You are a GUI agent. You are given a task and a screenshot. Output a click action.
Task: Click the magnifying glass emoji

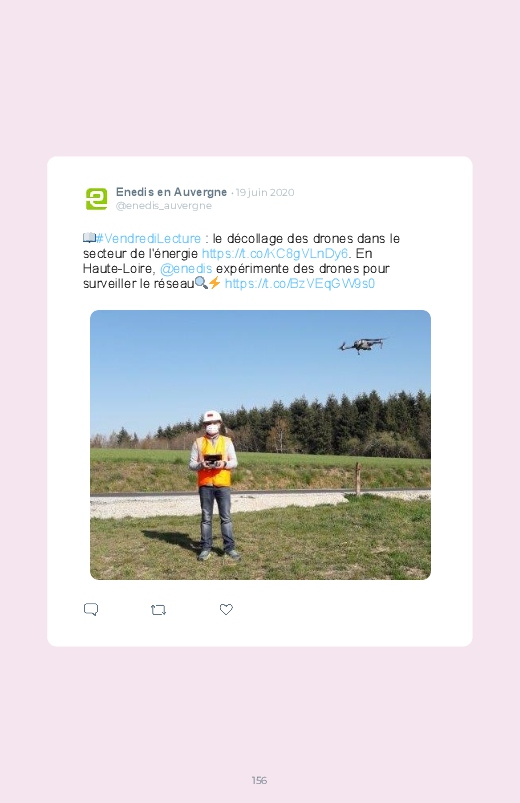201,283
